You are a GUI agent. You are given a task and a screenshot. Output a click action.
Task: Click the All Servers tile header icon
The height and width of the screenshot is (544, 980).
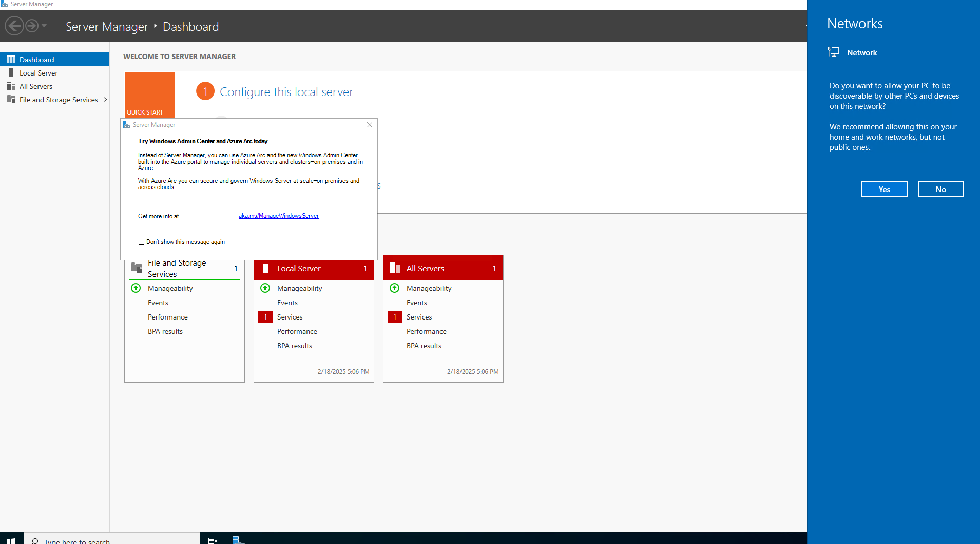click(395, 268)
